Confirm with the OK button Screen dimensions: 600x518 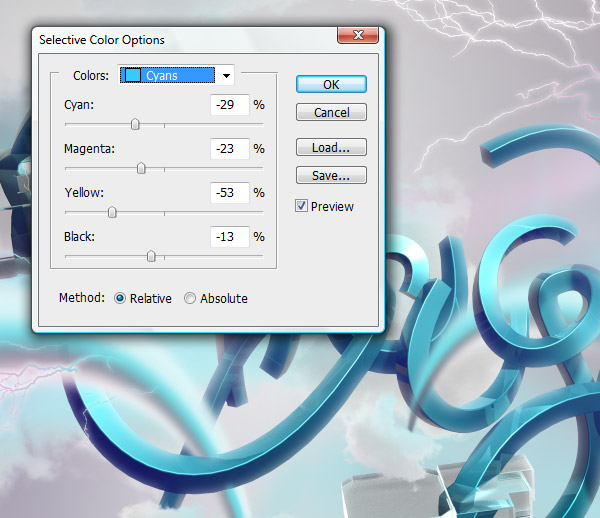331,84
